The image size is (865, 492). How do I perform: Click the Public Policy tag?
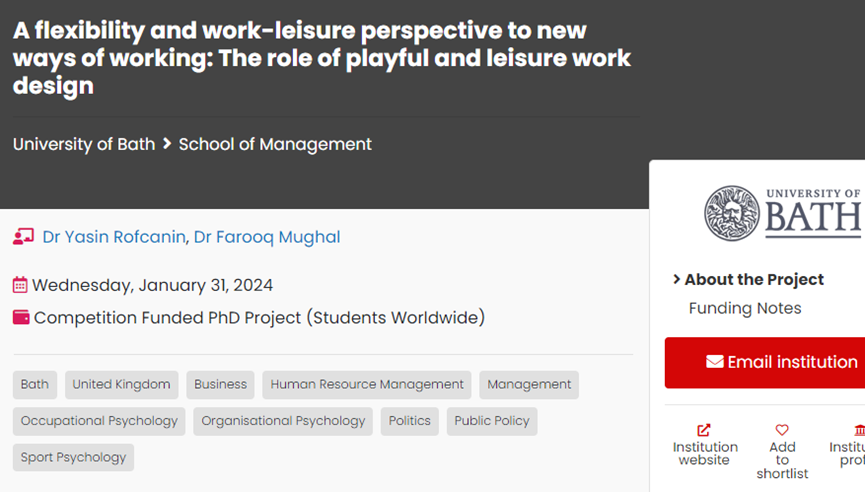492,421
